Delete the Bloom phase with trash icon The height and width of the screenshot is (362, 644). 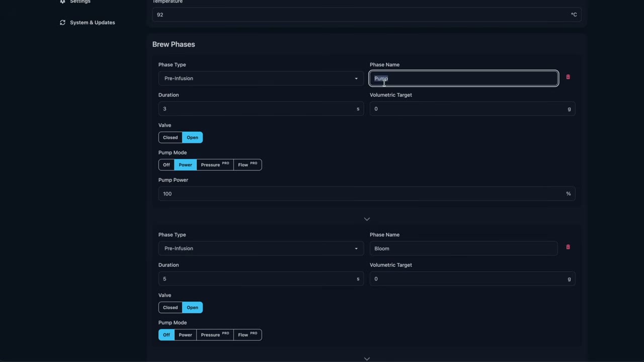pos(568,247)
